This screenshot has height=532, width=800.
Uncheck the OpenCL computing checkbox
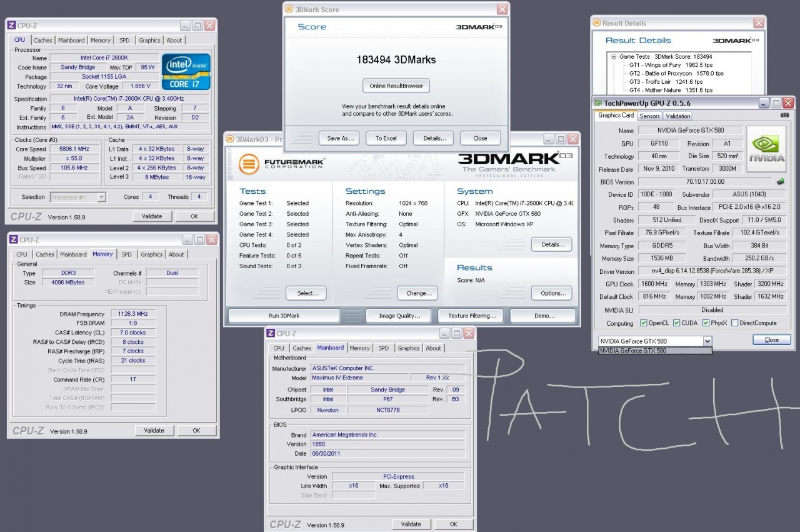[x=644, y=323]
